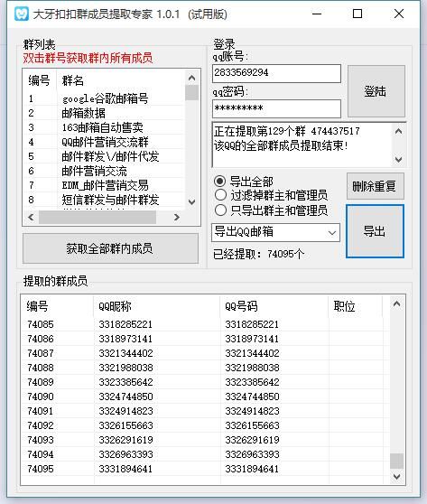427x504 pixels.
Task: Close the 大牙扣扣群成员提取专家 window
Action: point(399,14)
